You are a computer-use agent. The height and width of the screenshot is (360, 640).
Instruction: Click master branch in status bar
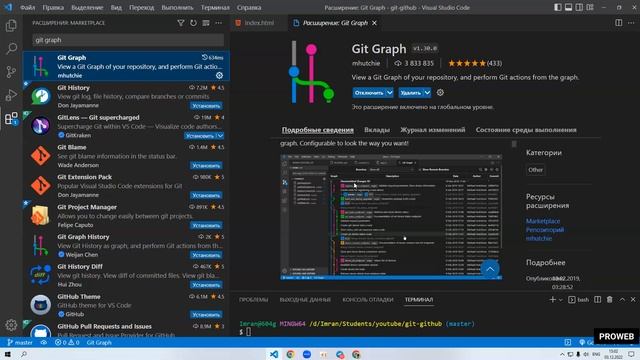click(20, 342)
